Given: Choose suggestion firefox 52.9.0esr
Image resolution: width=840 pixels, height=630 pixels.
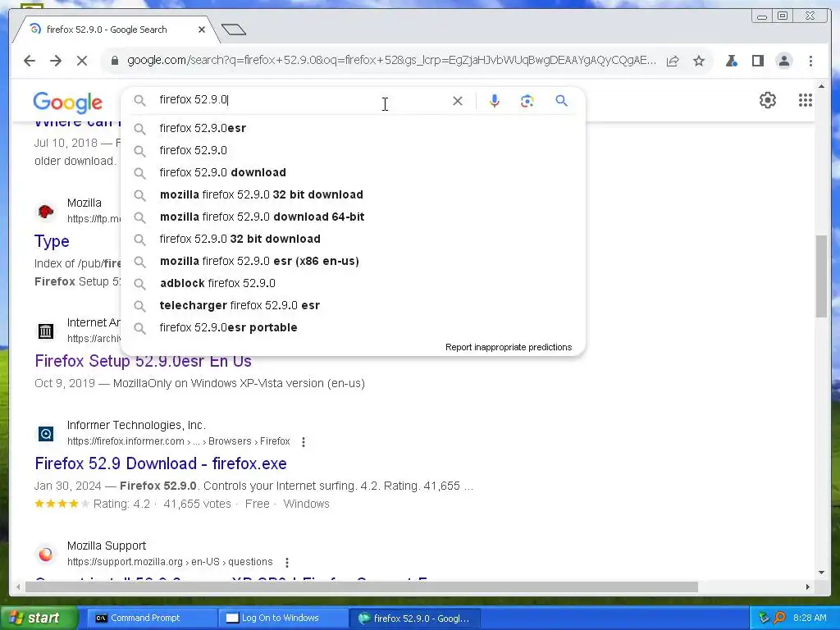Looking at the screenshot, I should (x=353, y=129).
